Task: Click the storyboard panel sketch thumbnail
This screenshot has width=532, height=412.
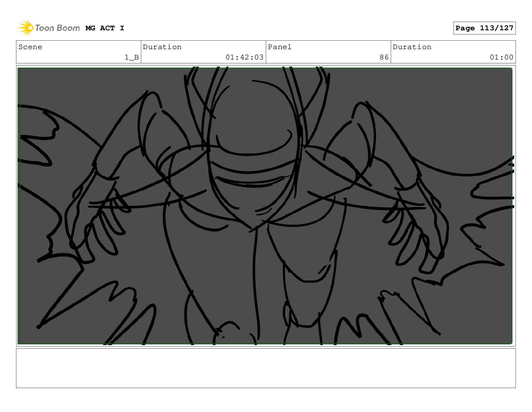Action: click(266, 206)
